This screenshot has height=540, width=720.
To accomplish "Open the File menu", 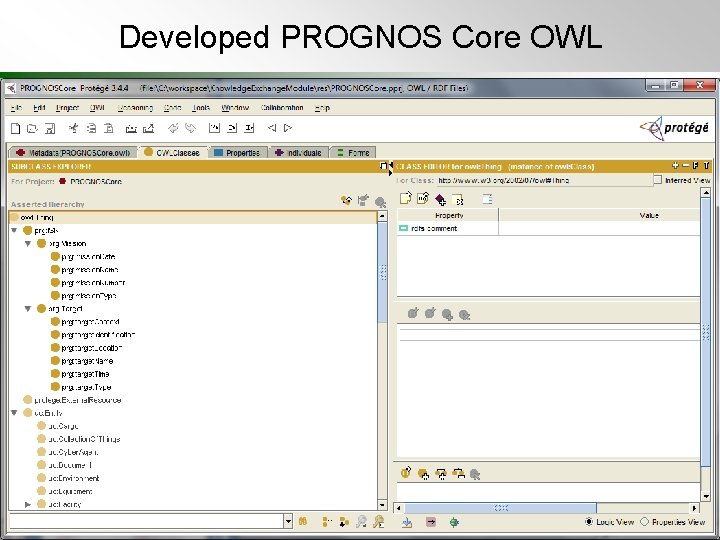I will pyautogui.click(x=17, y=108).
